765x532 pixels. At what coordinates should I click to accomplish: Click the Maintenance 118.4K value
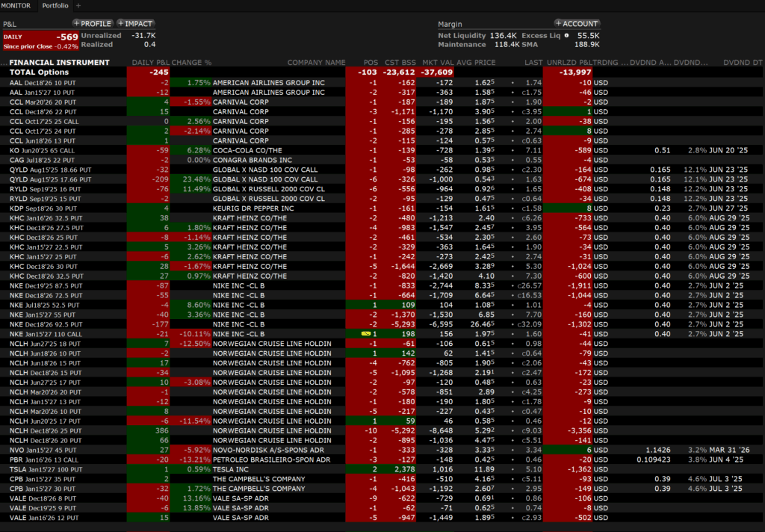click(507, 44)
